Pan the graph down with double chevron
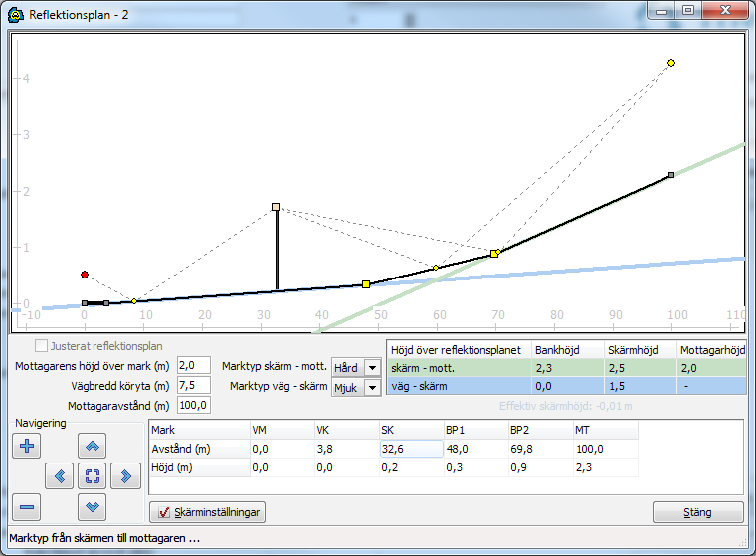This screenshot has width=756, height=556. (93, 507)
